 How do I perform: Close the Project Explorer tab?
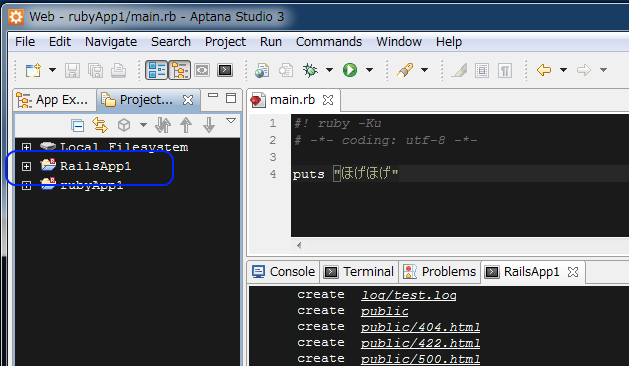(x=188, y=100)
